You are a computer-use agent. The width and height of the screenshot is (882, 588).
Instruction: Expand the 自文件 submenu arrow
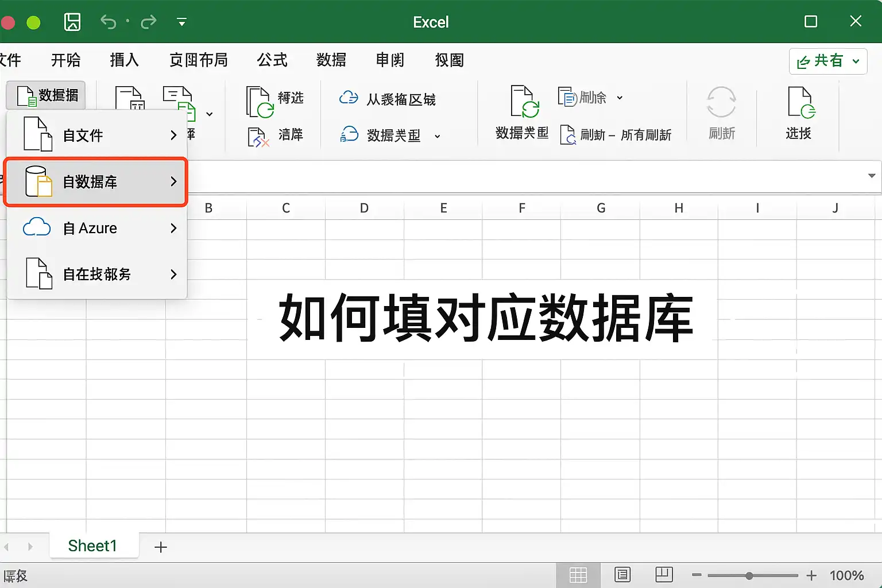tap(173, 136)
